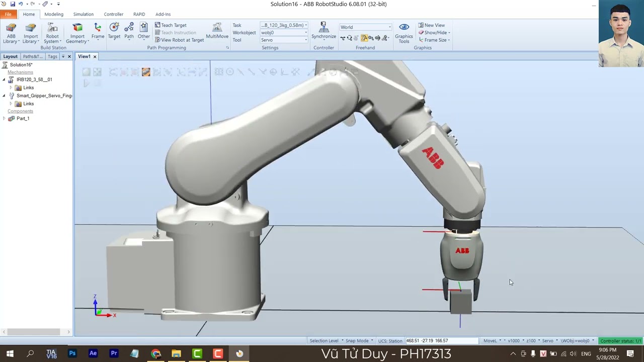Screen dimensions: 644x362
Task: Expand Links under Smart_Gripper_Servo_Fingers
Action: coord(11,104)
